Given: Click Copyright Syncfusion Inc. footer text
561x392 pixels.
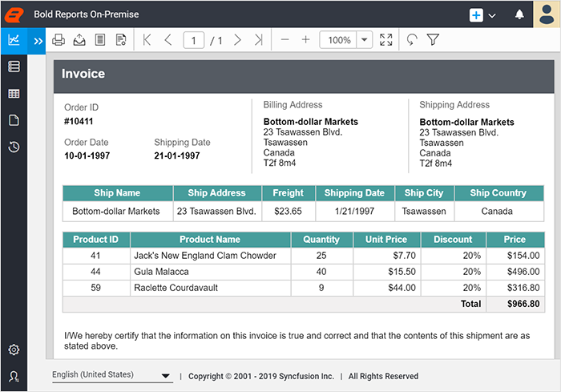Looking at the screenshot, I should (261, 376).
